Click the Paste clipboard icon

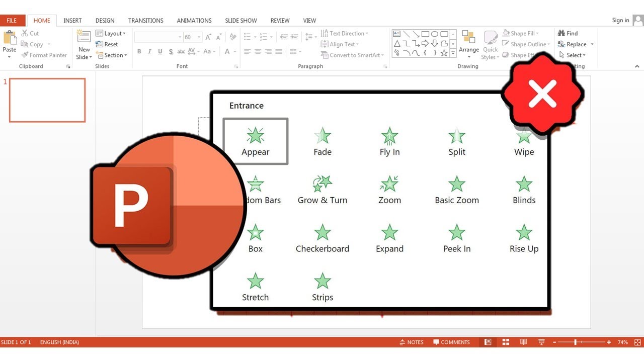[10, 38]
